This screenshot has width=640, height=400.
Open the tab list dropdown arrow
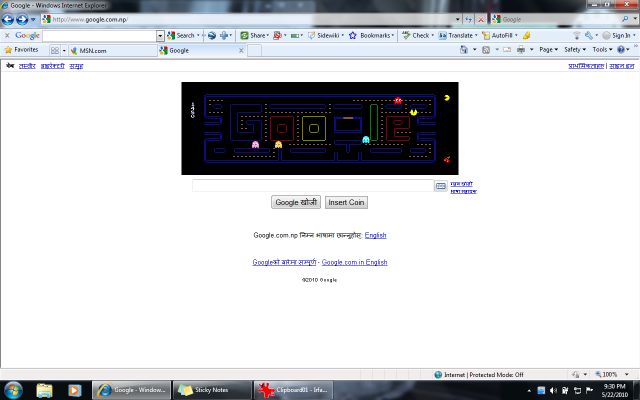pos(64,50)
